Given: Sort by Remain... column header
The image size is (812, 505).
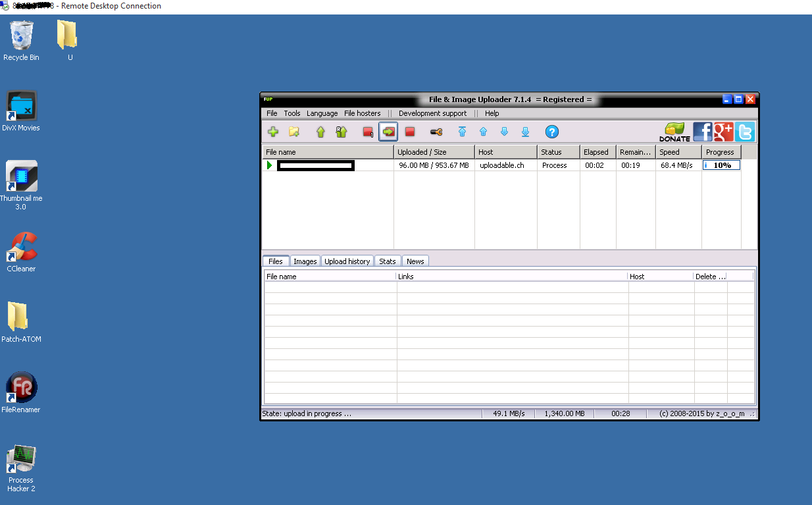Looking at the screenshot, I should tap(636, 152).
